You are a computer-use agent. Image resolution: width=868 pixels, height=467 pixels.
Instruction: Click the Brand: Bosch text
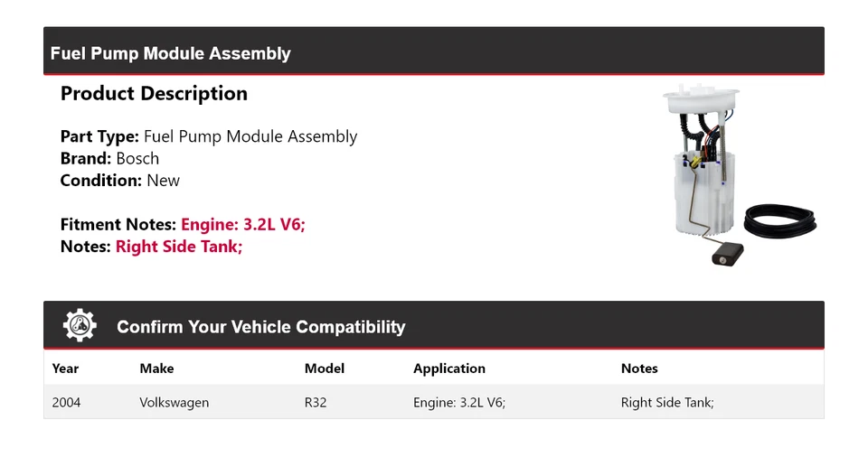[109, 158]
